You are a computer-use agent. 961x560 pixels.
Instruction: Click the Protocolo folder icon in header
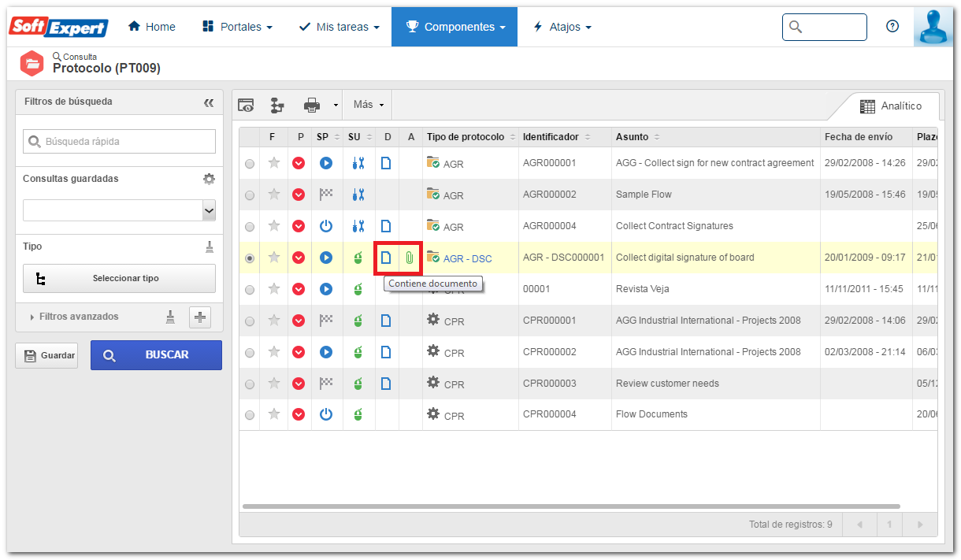click(x=32, y=63)
